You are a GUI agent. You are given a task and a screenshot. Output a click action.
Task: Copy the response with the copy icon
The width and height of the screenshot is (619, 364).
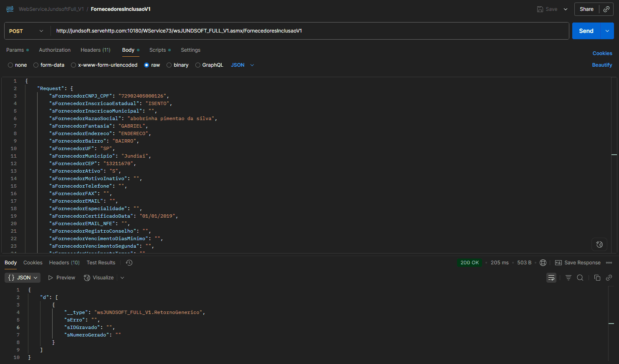(x=597, y=278)
